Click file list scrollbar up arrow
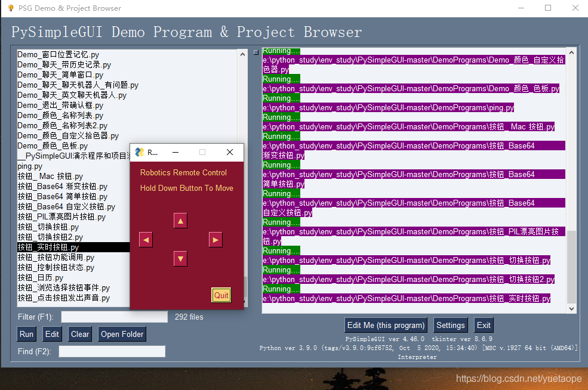The height and width of the screenshot is (390, 588). [x=242, y=54]
